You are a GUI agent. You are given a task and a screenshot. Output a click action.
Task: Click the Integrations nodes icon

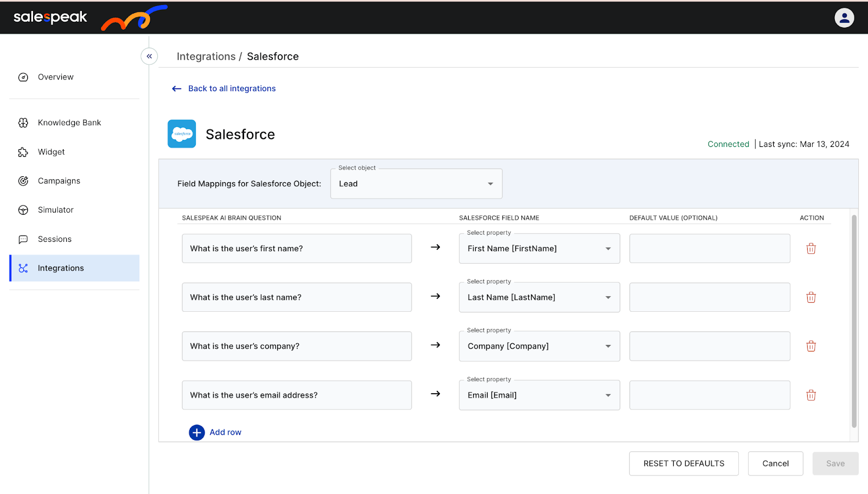(23, 268)
